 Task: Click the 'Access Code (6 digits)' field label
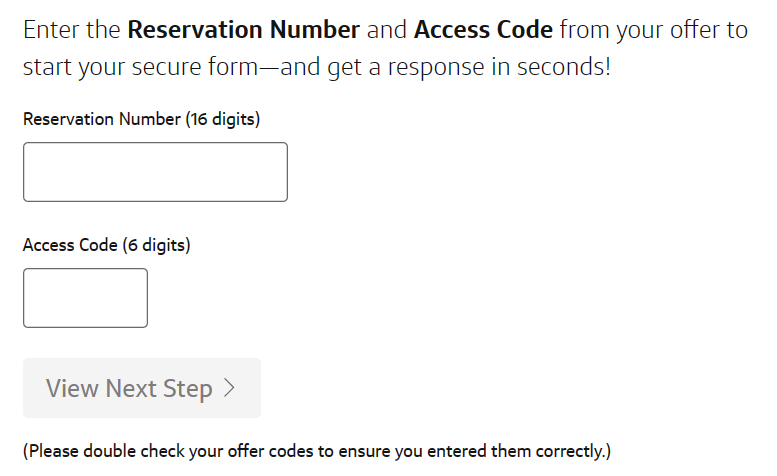[x=106, y=245]
